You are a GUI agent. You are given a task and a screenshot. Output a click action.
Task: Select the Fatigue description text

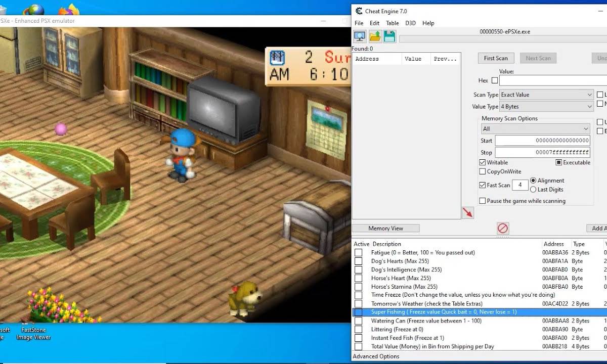(x=423, y=253)
